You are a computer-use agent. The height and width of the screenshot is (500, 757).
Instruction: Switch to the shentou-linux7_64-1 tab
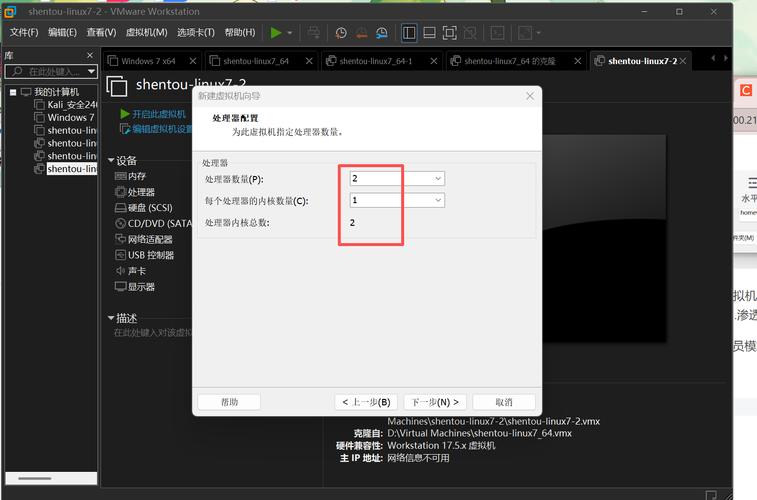(375, 61)
